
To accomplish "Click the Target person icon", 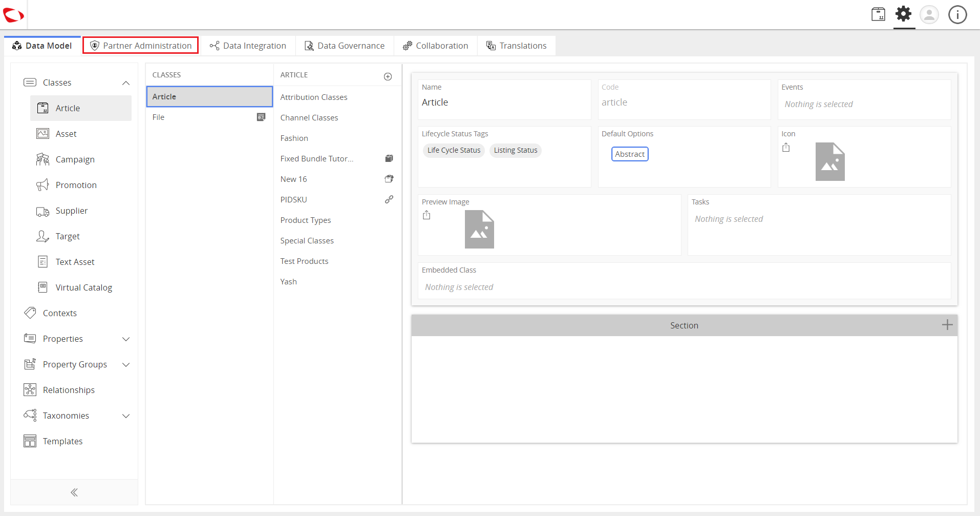I will click(x=43, y=236).
